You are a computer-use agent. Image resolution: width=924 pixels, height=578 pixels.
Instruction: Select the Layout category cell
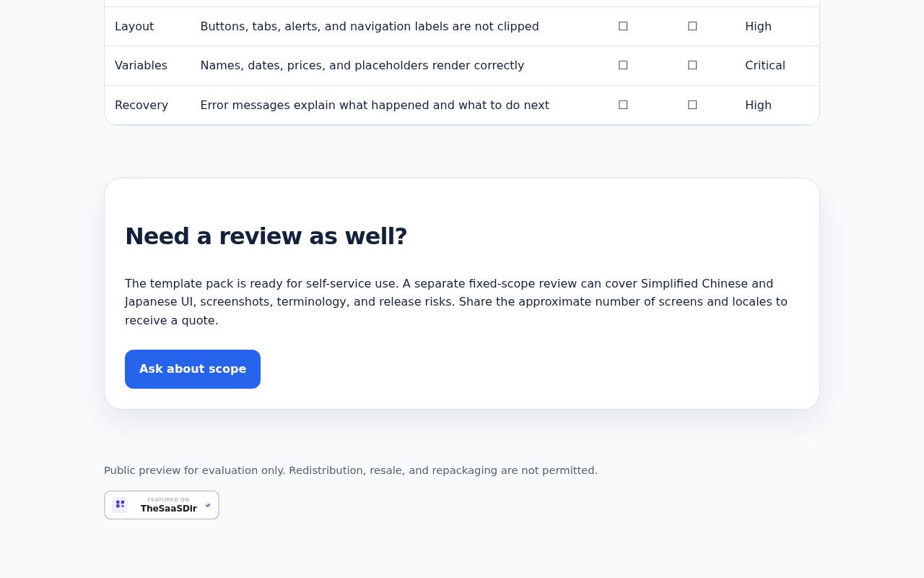[x=134, y=26]
